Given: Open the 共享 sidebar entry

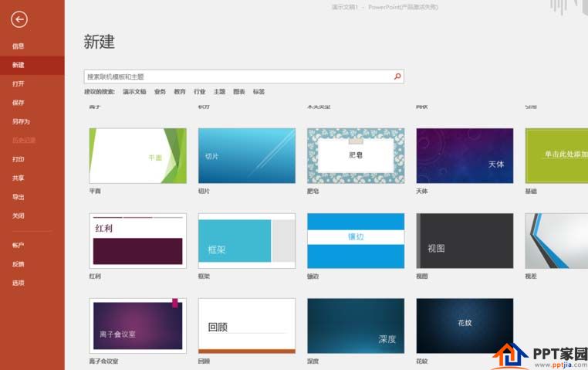Looking at the screenshot, I should pos(18,178).
